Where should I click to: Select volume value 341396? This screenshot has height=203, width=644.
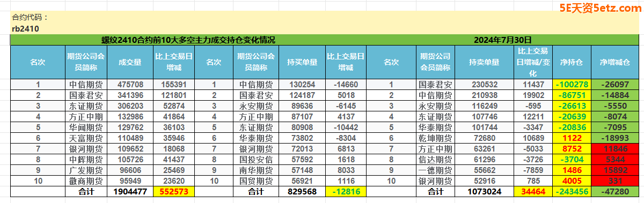130,95
